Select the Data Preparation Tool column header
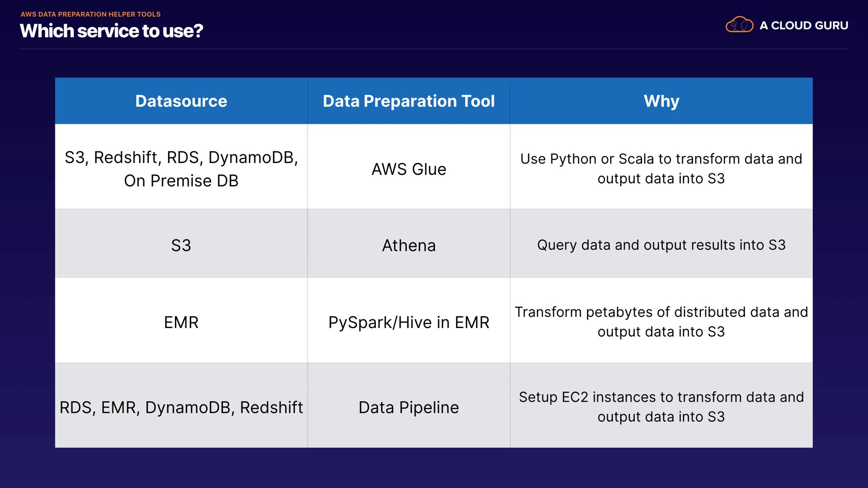This screenshot has height=488, width=868. (x=409, y=101)
